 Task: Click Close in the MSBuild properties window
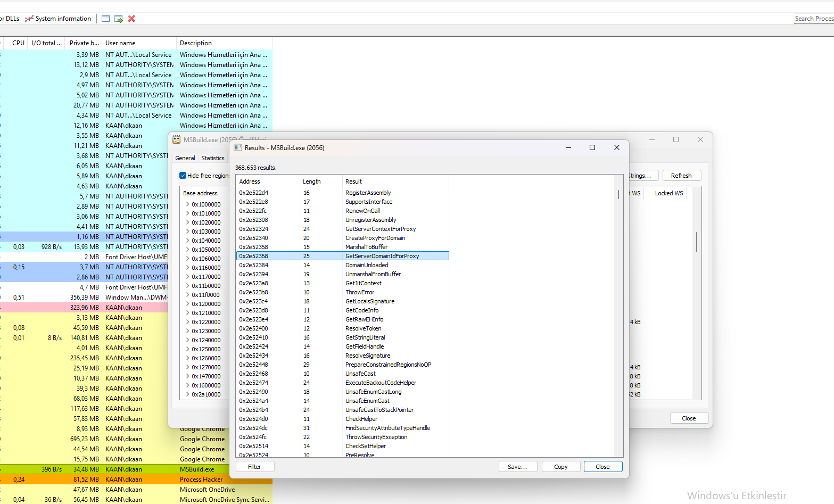[x=689, y=418]
